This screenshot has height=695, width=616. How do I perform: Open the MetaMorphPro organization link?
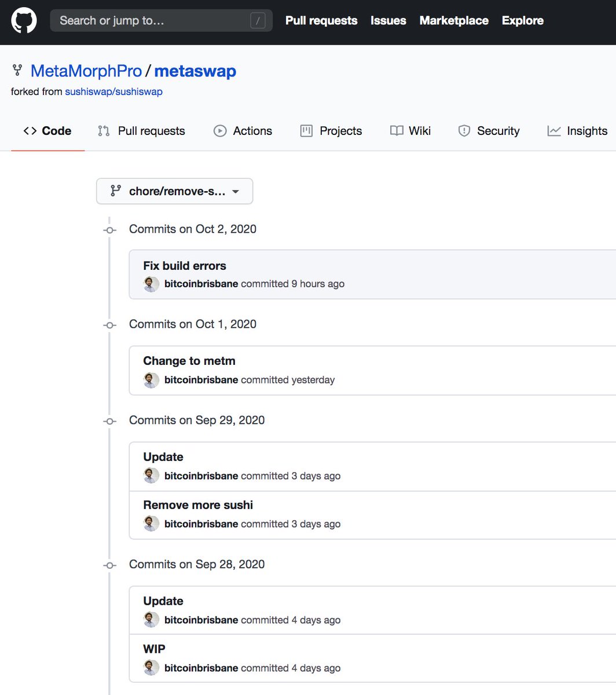click(x=86, y=71)
